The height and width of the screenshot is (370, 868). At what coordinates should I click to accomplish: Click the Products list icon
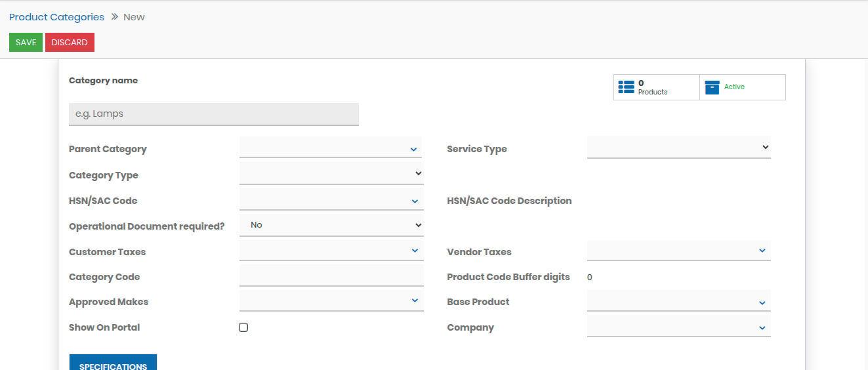(x=626, y=87)
